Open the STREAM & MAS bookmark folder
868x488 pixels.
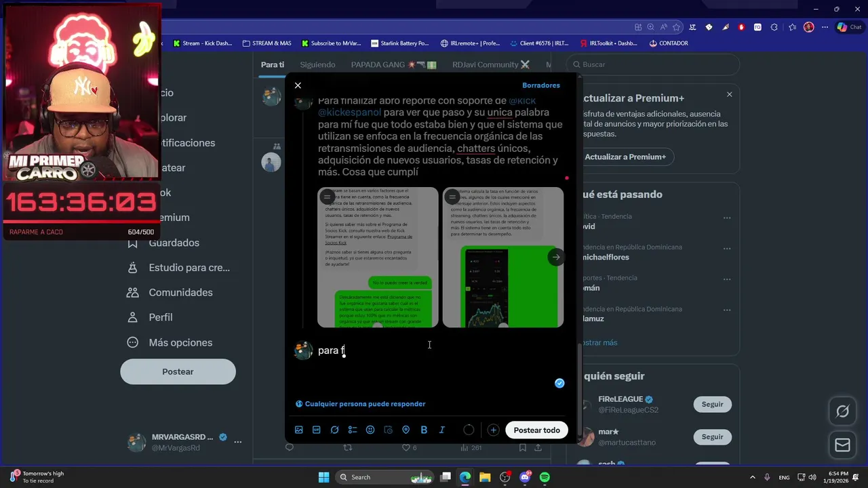[267, 43]
